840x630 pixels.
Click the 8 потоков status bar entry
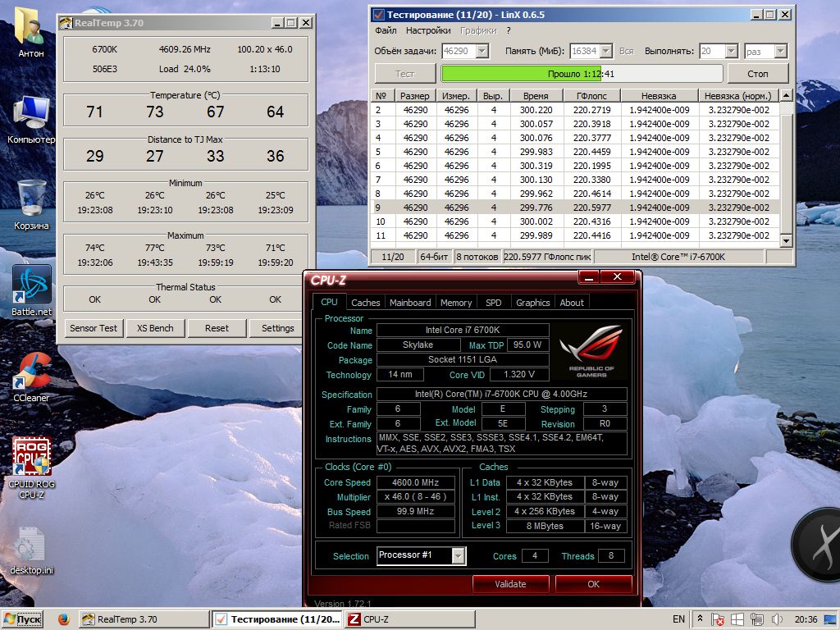pos(477,257)
